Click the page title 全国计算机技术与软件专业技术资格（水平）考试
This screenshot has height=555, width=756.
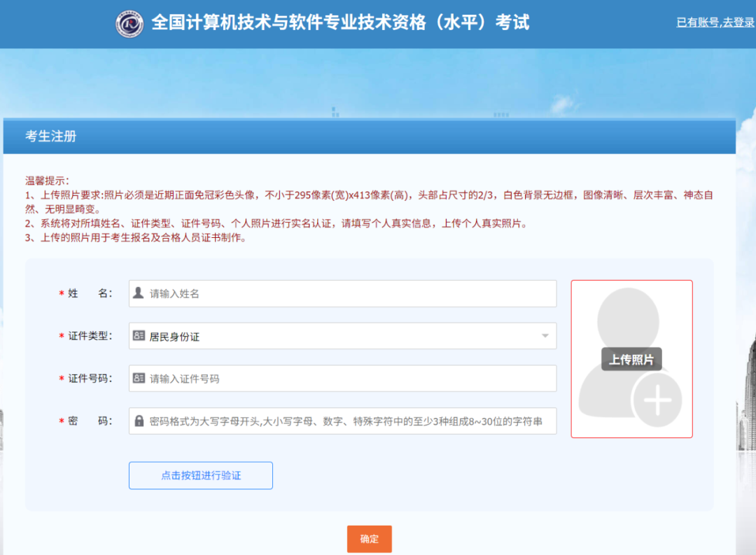[340, 22]
